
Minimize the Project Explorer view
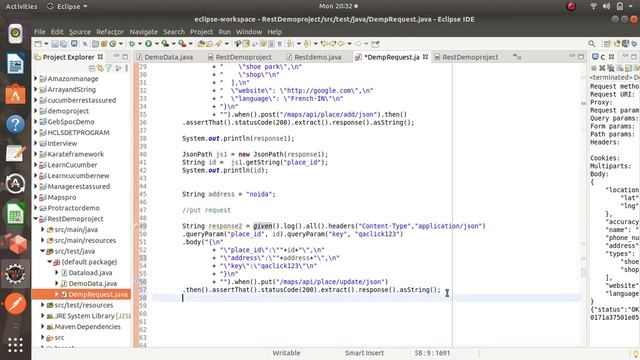tap(116, 56)
